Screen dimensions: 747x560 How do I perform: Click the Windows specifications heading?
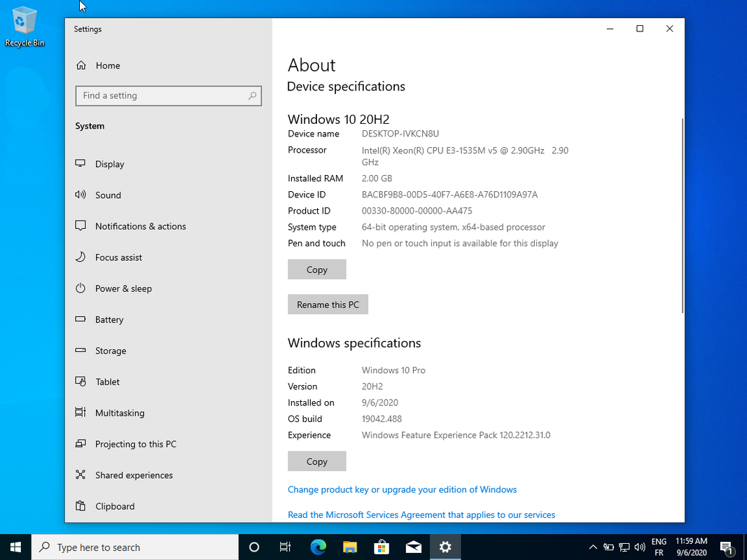(354, 343)
